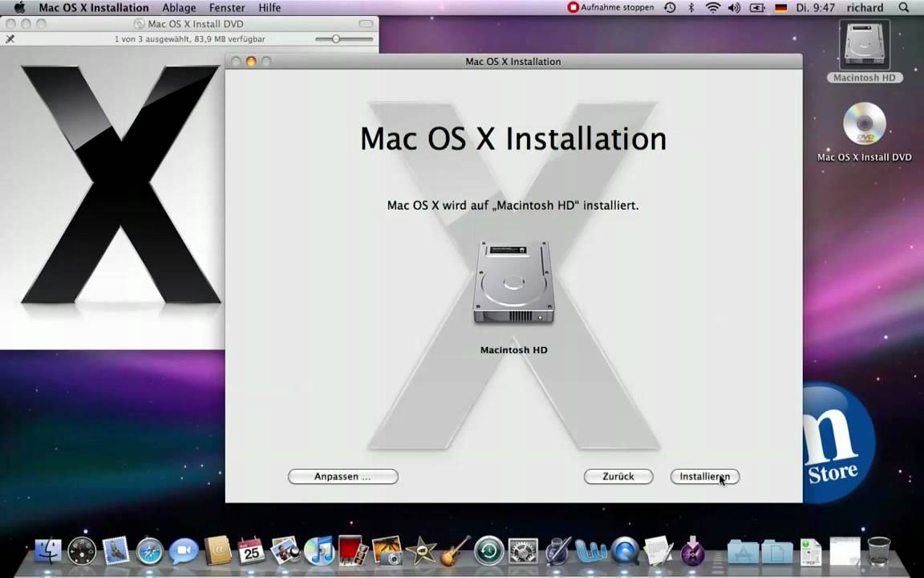Open volume control in menu bar

click(734, 8)
